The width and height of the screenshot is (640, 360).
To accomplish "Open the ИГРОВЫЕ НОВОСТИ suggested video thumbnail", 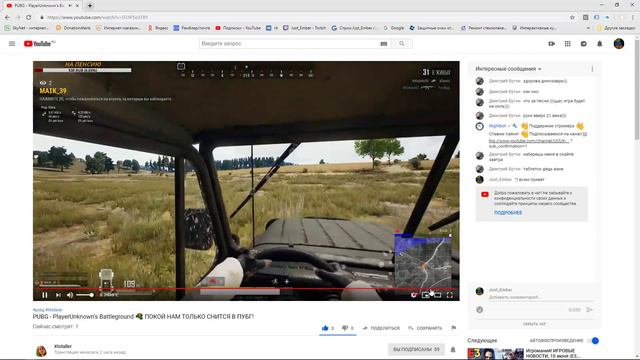I will 496,353.
